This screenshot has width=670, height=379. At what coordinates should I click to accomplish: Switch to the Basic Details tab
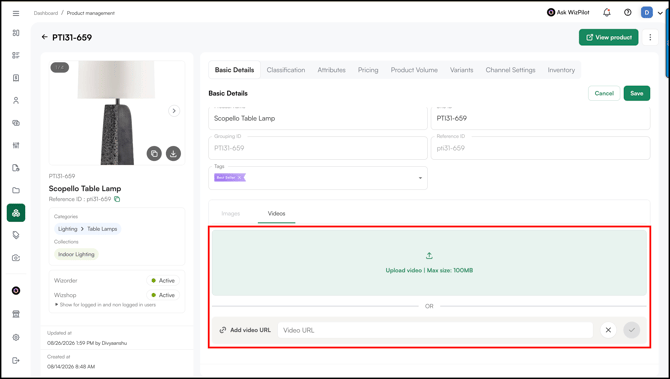[x=234, y=70]
